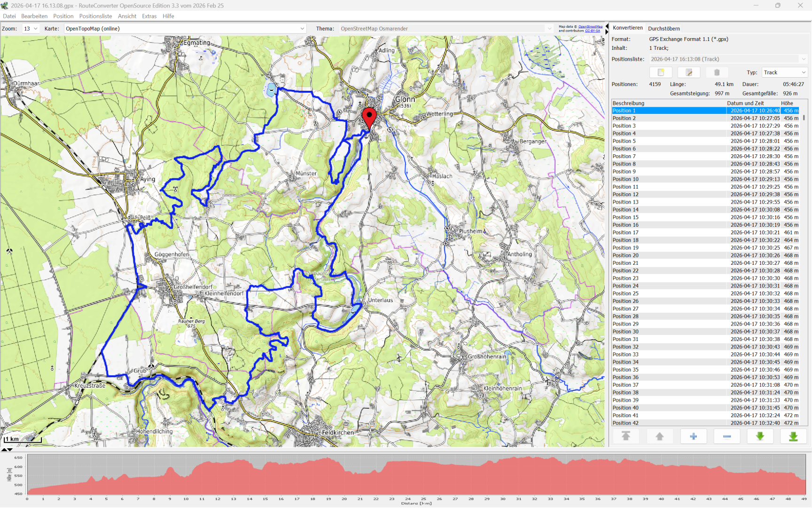
Task: Move position down with green arrow
Action: coord(760,437)
